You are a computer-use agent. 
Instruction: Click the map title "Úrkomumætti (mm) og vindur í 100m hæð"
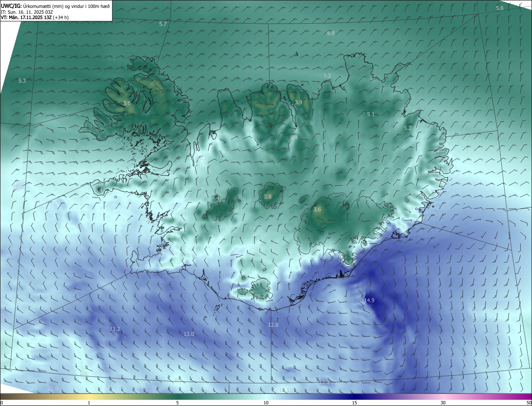[x=67, y=6]
